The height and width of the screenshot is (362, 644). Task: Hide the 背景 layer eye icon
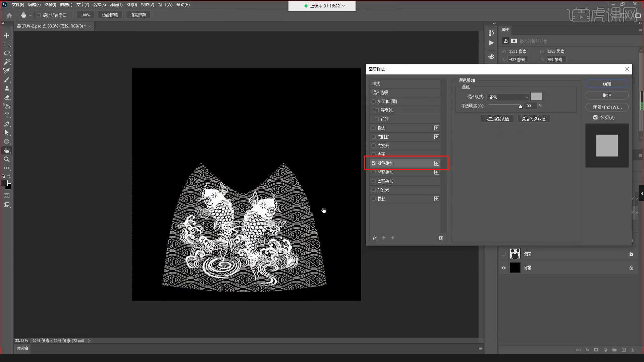pyautogui.click(x=503, y=268)
